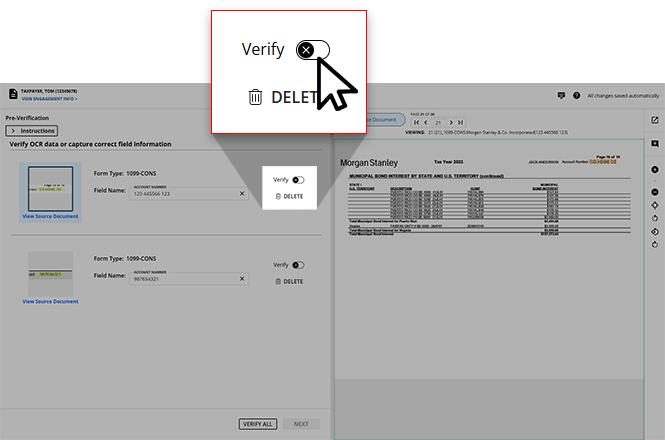
Task: Open the View Engagement Info link
Action: coord(49,99)
